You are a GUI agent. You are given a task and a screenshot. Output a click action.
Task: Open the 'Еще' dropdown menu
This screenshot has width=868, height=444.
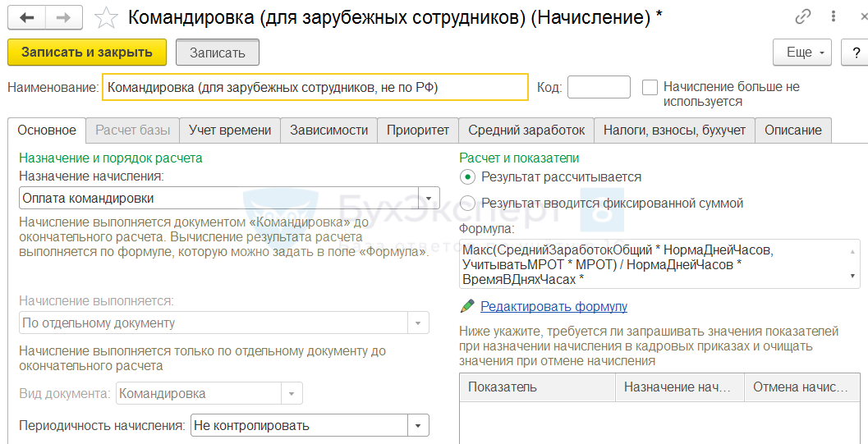tap(802, 53)
